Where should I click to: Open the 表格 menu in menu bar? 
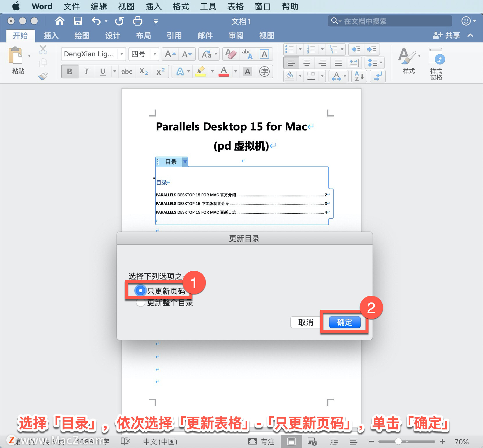[x=235, y=6]
